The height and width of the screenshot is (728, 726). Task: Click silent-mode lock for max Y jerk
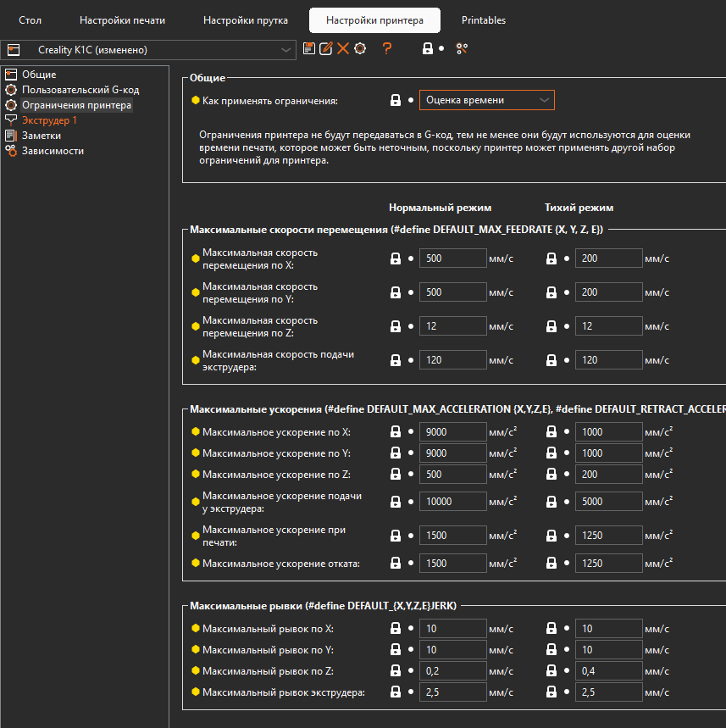551,650
